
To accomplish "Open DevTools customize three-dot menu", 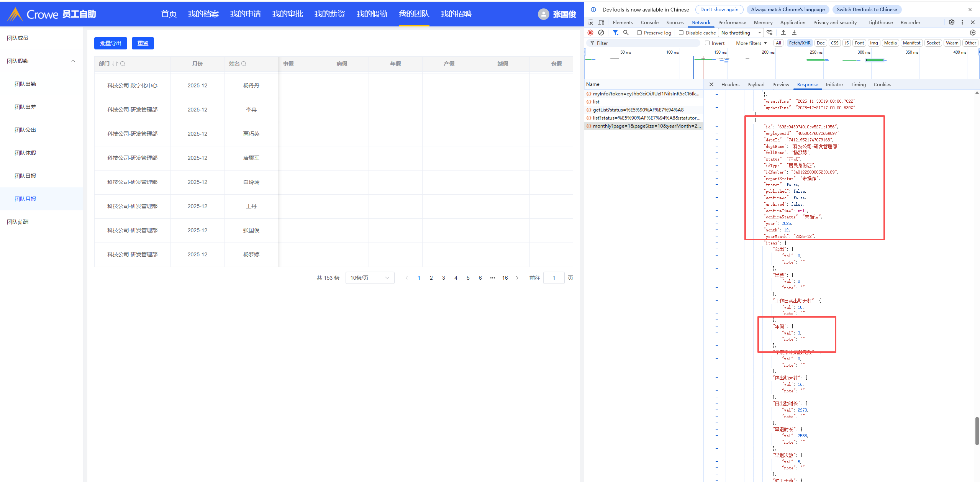I will click(x=962, y=22).
